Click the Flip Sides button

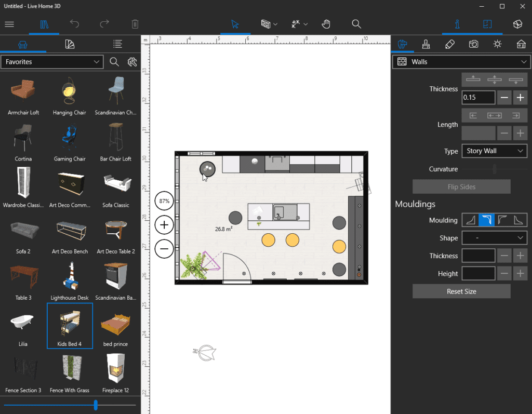coord(461,186)
